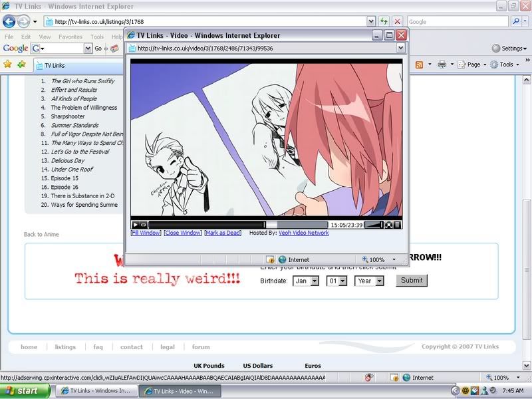Go back in the main TV Links window
This screenshot has height=399, width=532.
(x=9, y=22)
